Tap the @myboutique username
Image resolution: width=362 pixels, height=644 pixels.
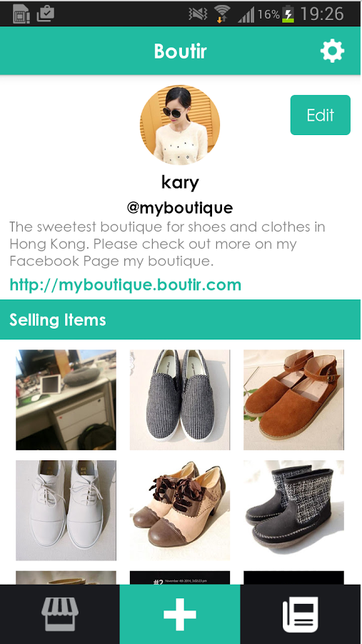pos(180,208)
